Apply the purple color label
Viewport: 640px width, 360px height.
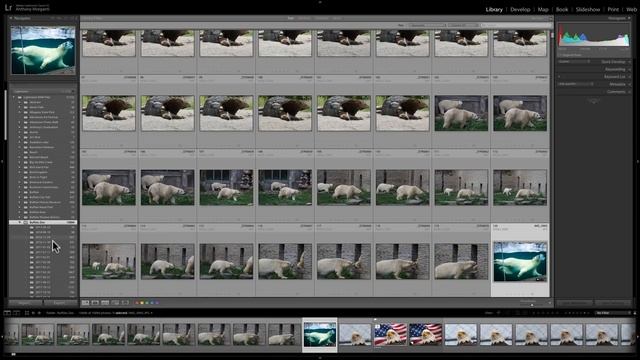click(x=157, y=303)
